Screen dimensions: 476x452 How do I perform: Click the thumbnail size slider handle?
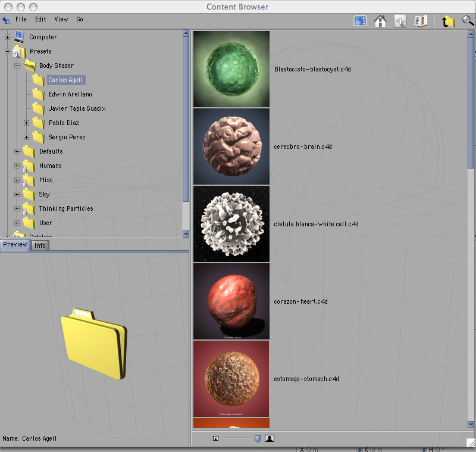258,439
